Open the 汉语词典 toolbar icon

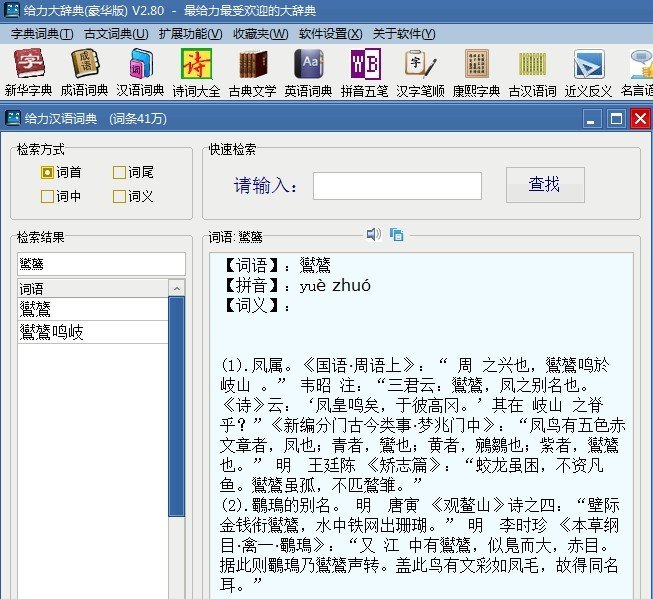[140, 72]
